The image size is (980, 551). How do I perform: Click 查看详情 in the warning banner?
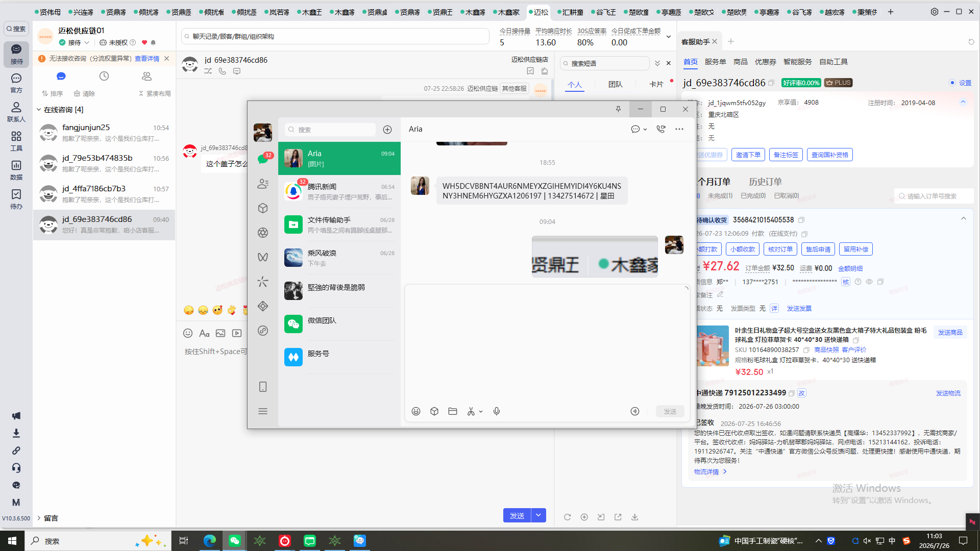point(147,59)
